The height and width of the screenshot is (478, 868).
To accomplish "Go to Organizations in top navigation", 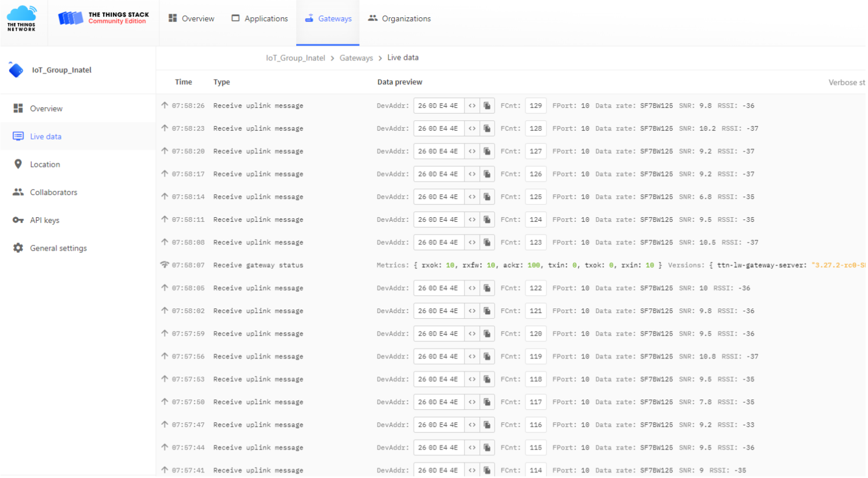I will point(399,18).
